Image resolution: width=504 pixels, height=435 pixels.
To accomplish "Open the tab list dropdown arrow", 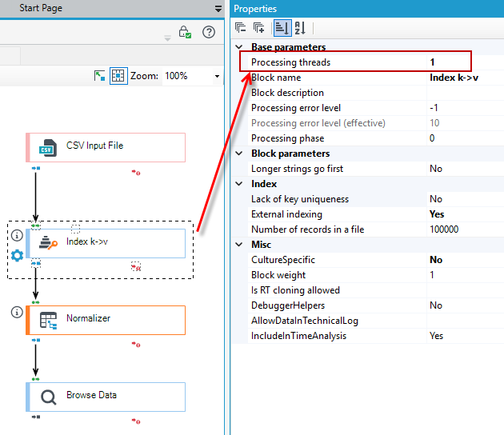I will click(218, 9).
